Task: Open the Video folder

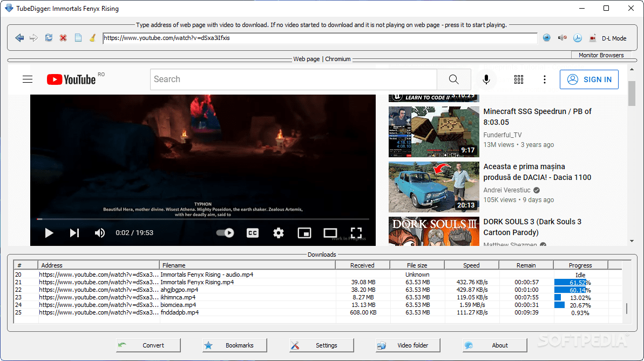Action: coord(408,345)
